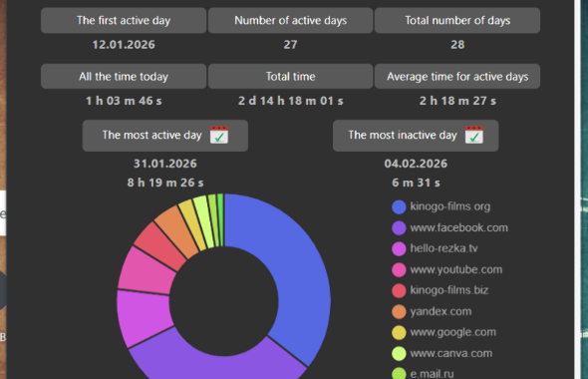The image size is (588, 379).
Task: Select kinogo-films.org legend label
Action: point(450,206)
